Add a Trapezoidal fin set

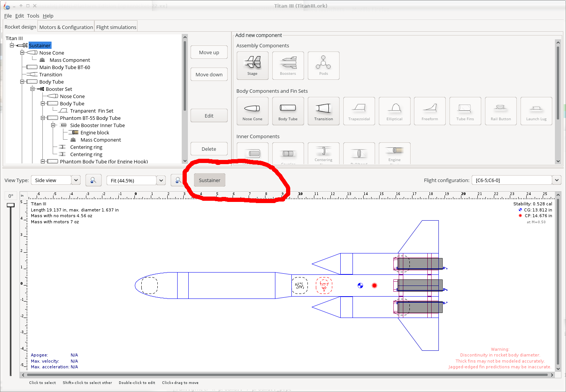pyautogui.click(x=359, y=111)
